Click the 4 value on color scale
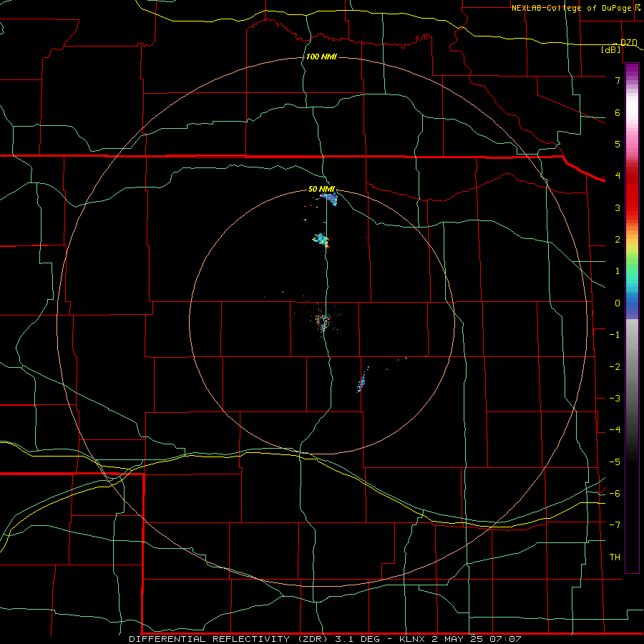This screenshot has width=644, height=644. point(618,176)
